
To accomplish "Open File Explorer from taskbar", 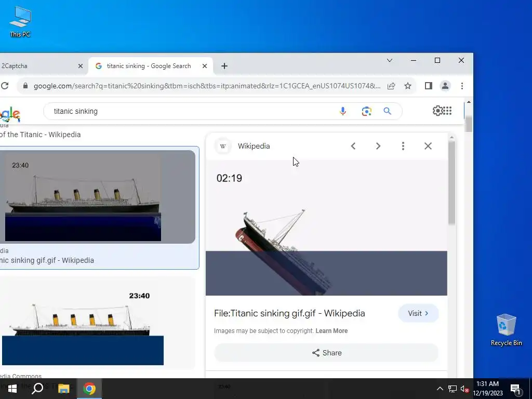I will (63, 389).
